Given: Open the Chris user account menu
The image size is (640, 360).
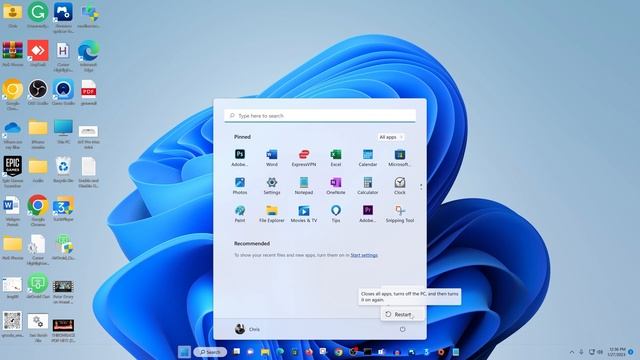Looking at the screenshot, I should click(x=247, y=329).
